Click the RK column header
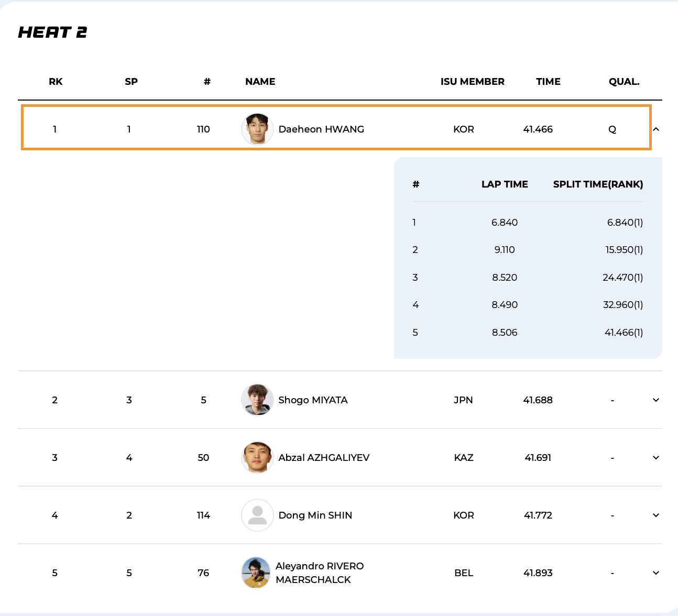Viewport: 678px width, 616px height. click(x=56, y=82)
